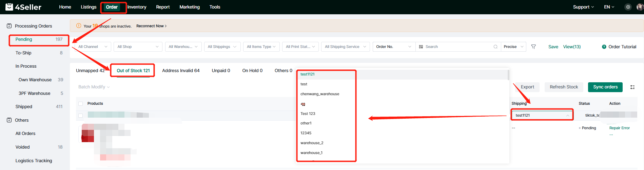Open the Inventory menu
Image resolution: width=644 pixels, height=170 pixels.
pos(137,7)
